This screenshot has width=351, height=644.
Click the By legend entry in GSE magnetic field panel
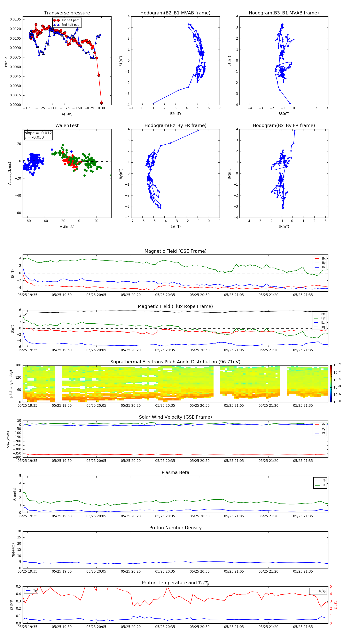(320, 263)
